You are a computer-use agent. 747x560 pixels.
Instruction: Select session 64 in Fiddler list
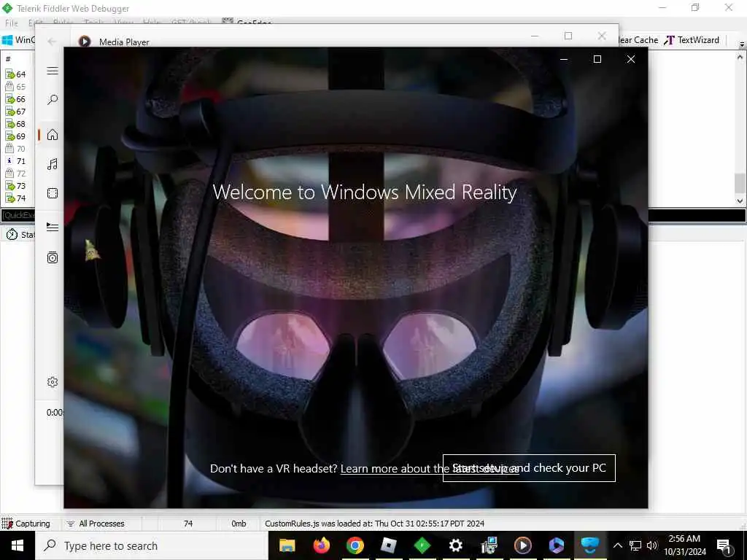click(16, 74)
